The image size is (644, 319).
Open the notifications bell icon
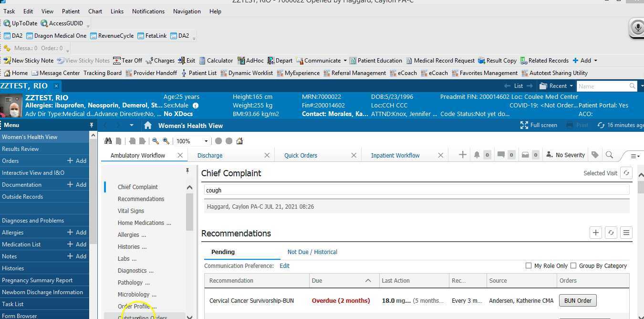[x=477, y=155]
